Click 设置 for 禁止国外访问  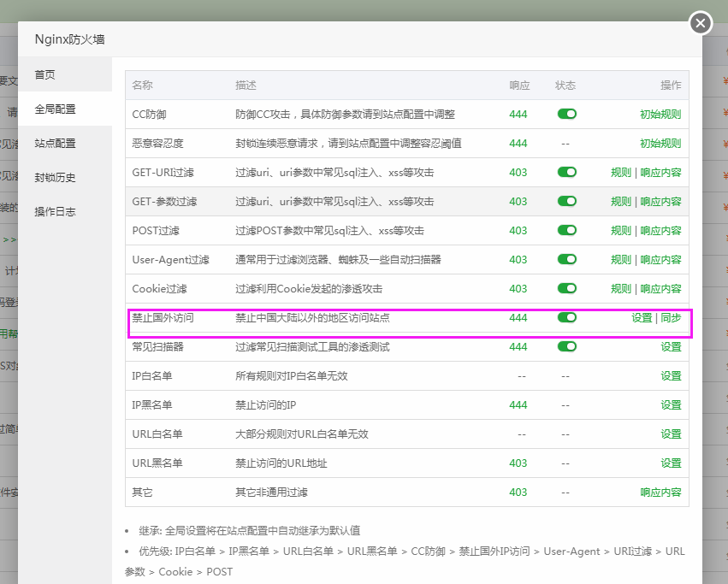click(x=642, y=318)
